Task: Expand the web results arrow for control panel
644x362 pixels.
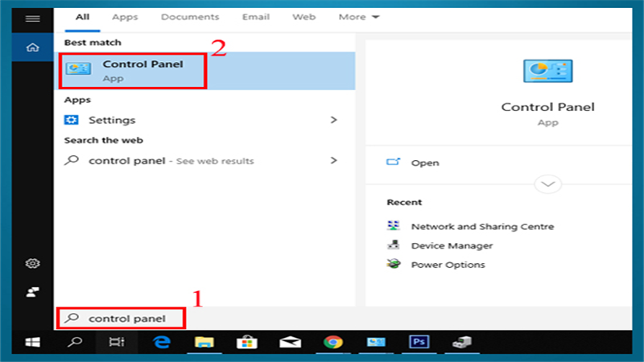Action: click(333, 160)
